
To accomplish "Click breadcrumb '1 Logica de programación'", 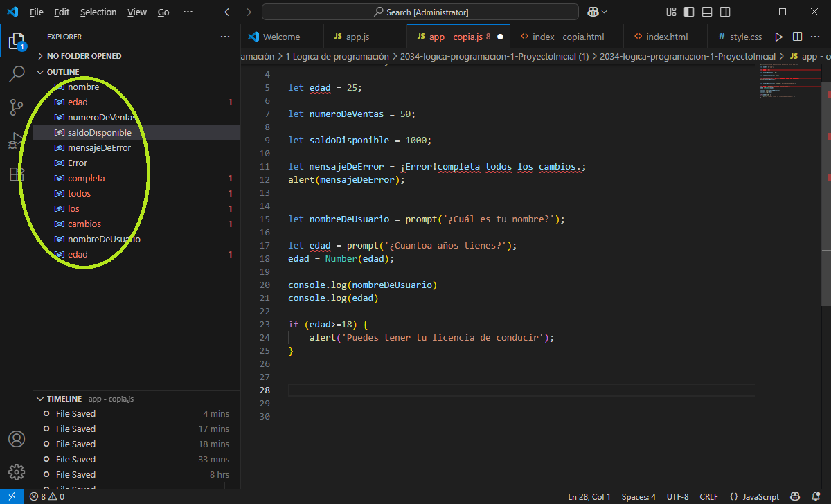I will [x=337, y=56].
